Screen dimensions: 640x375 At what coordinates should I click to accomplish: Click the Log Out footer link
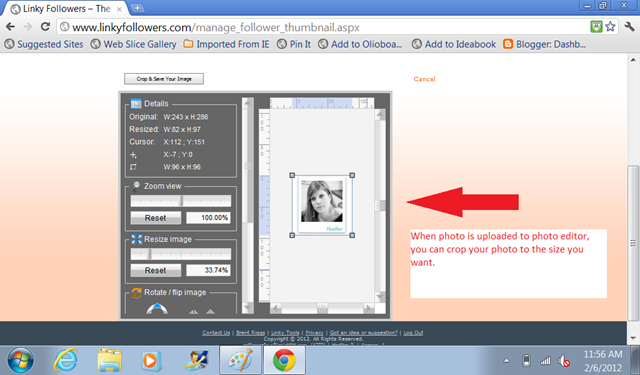[x=413, y=333]
